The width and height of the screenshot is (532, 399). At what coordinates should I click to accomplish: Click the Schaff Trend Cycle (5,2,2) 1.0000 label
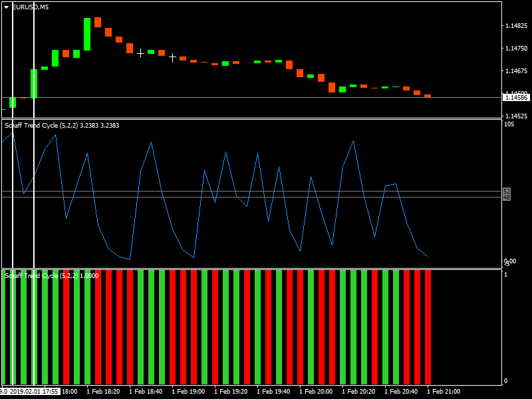tap(52, 276)
